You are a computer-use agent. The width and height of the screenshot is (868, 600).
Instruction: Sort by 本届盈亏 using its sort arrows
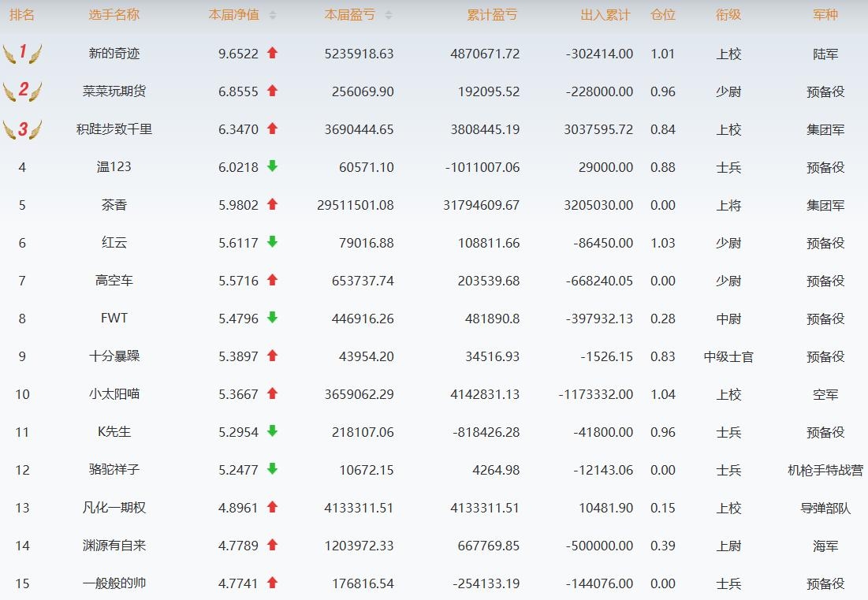(x=389, y=16)
